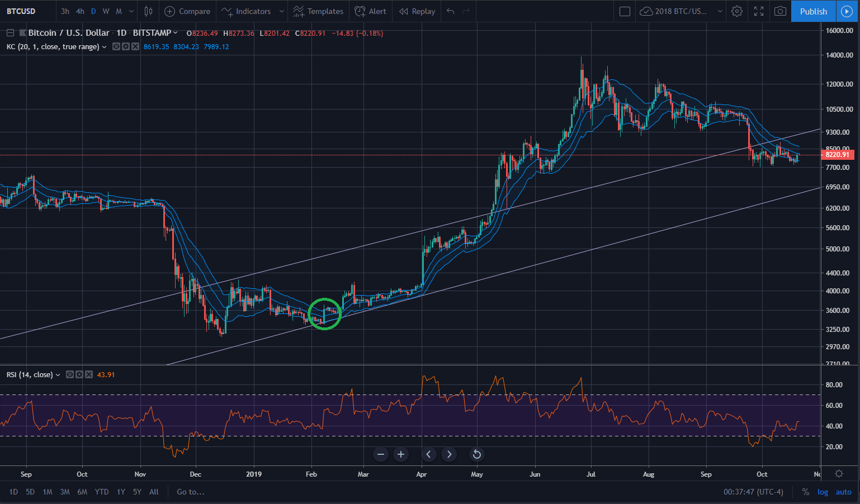The image size is (860, 504).
Task: Toggle KC indicator visibility eye
Action: pos(116,46)
